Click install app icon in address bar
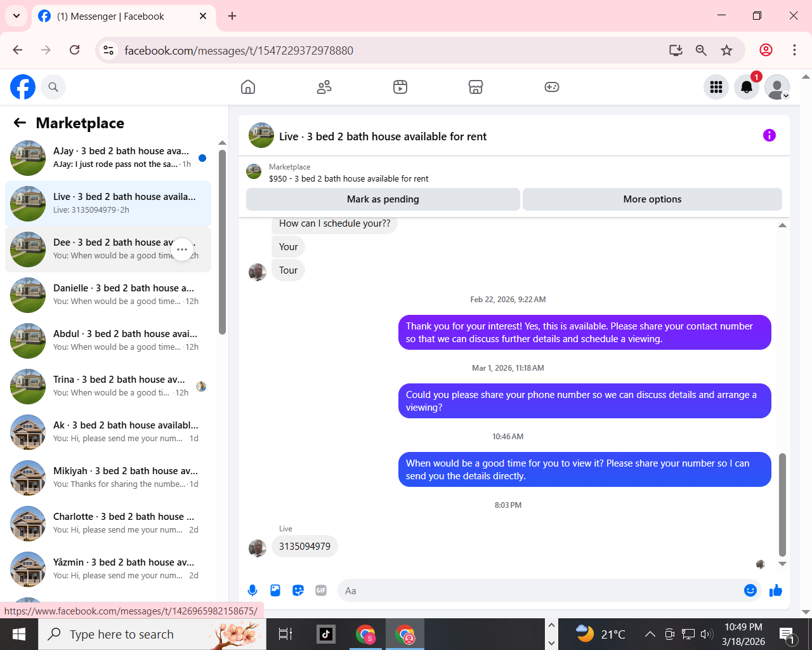 click(x=676, y=50)
